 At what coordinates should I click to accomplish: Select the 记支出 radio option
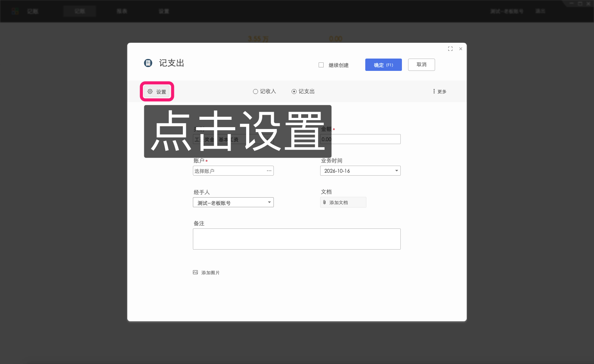coord(303,91)
